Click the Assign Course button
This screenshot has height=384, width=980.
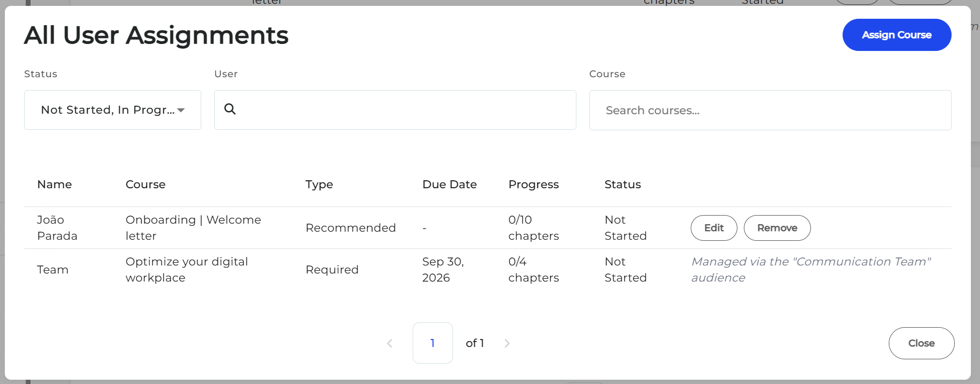pos(897,35)
